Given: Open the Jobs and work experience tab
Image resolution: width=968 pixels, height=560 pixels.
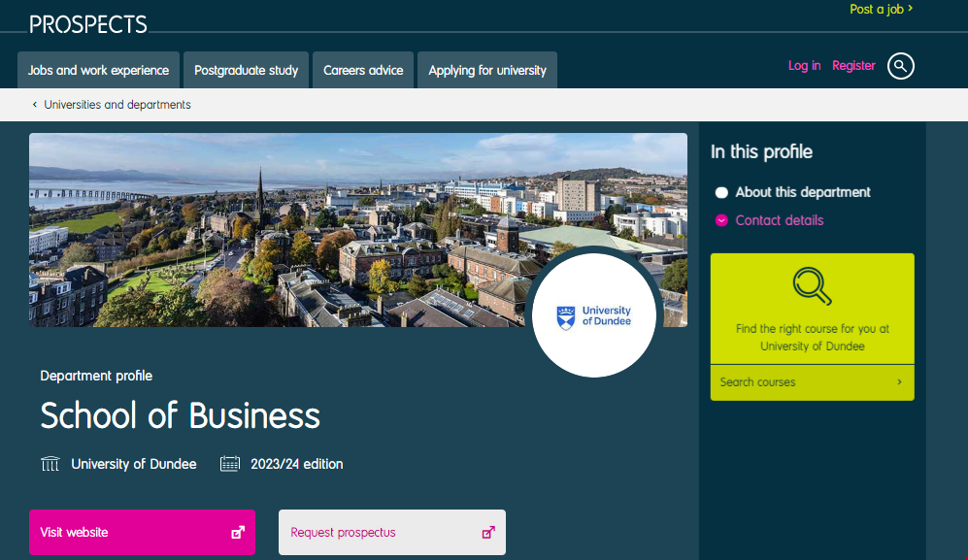Looking at the screenshot, I should (x=98, y=70).
